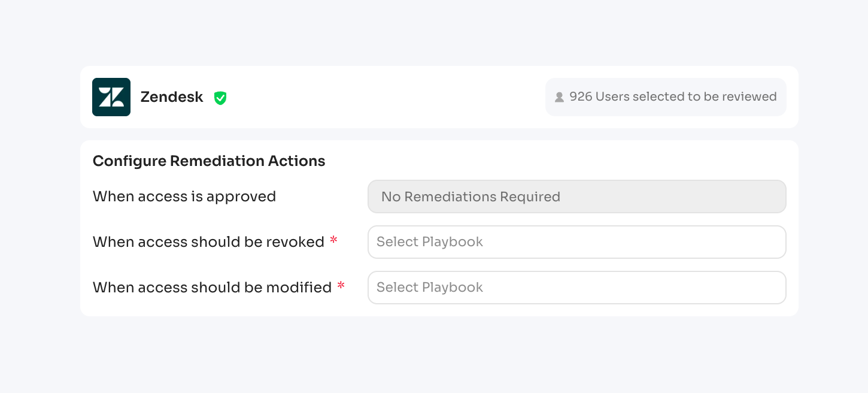Click the red asterisk beside revoked label
Screen dimensions: 868x393
334,241
